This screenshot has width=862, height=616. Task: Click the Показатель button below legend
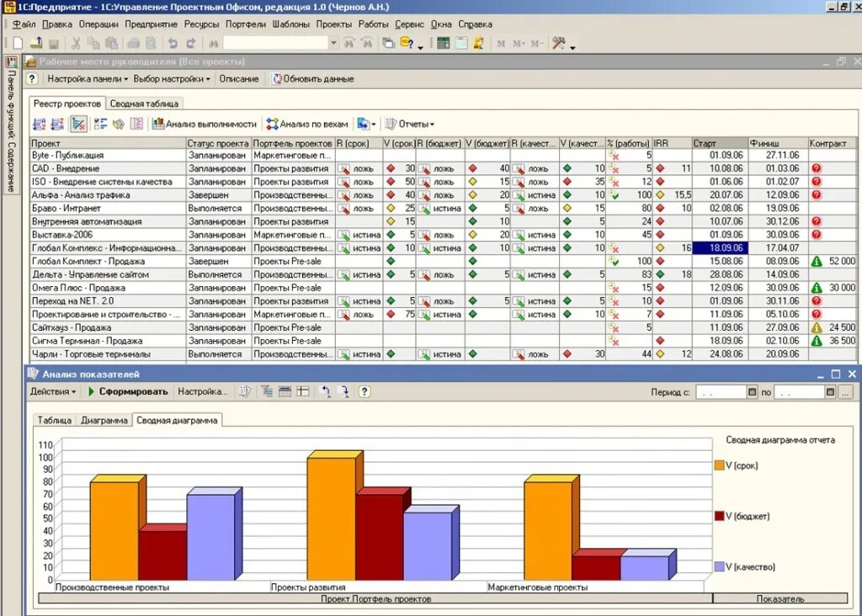[780, 598]
